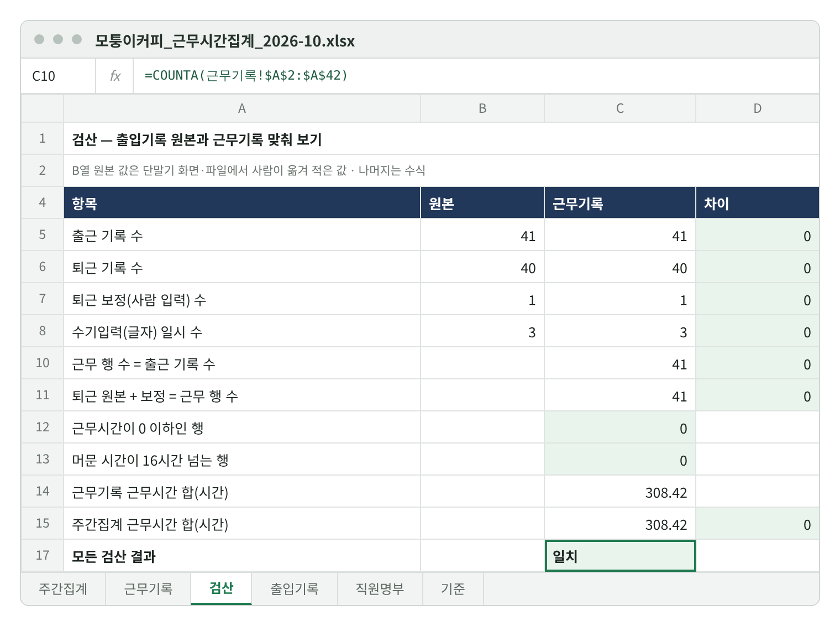Switch to the 주간집계 sheet tab
Viewport: 840px width, 626px height.
[x=63, y=588]
